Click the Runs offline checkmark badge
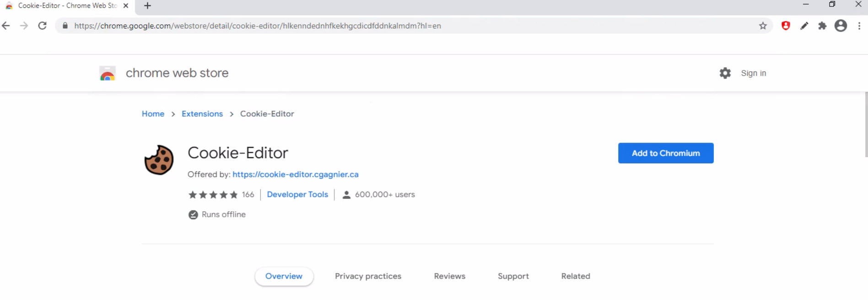This screenshot has height=300, width=868. tap(193, 214)
